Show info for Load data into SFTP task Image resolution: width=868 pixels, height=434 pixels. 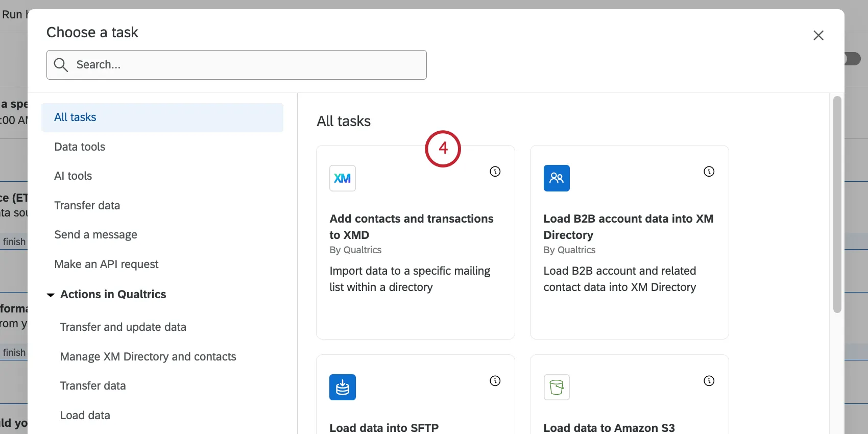495,381
